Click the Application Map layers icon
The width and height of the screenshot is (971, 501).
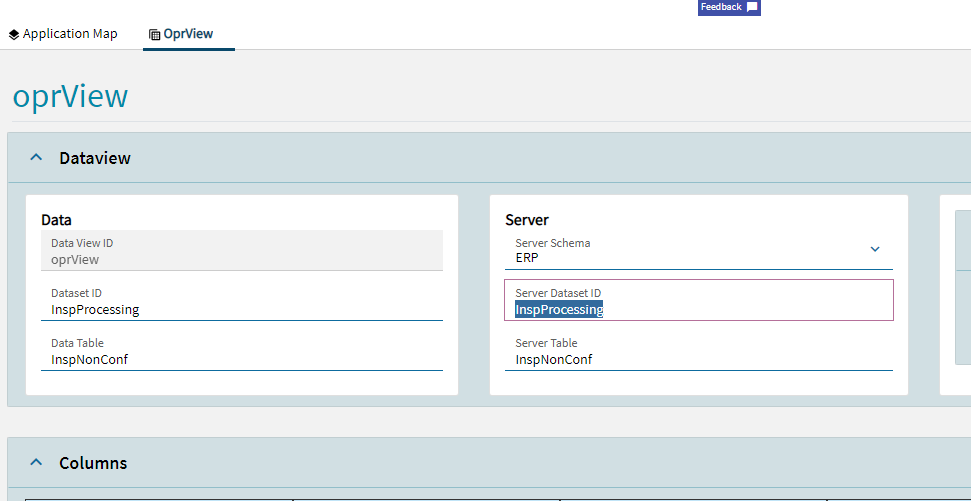point(14,35)
